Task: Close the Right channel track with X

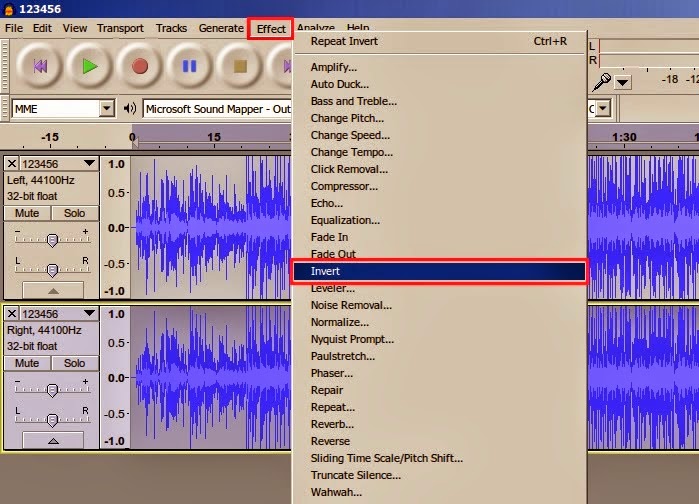Action: coord(12,314)
